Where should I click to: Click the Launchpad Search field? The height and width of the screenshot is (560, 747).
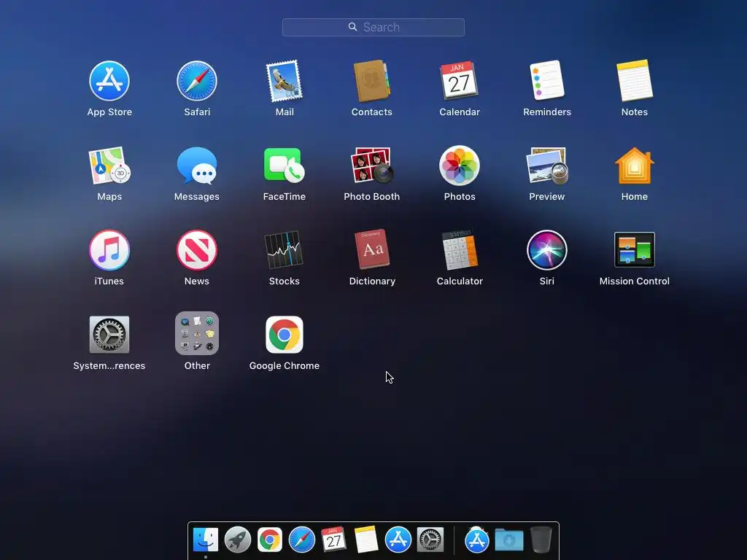pos(373,27)
